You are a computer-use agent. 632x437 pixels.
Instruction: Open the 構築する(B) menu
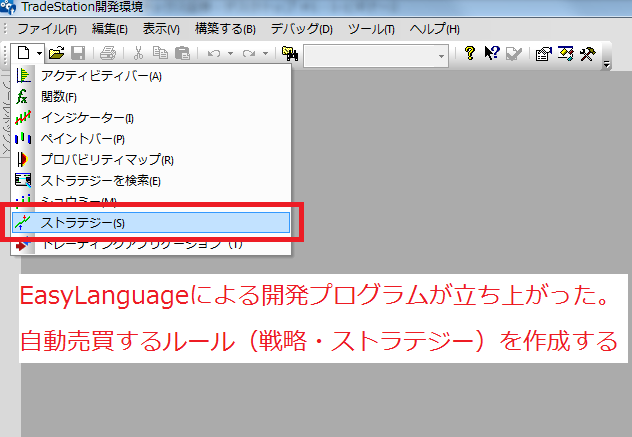click(225, 29)
